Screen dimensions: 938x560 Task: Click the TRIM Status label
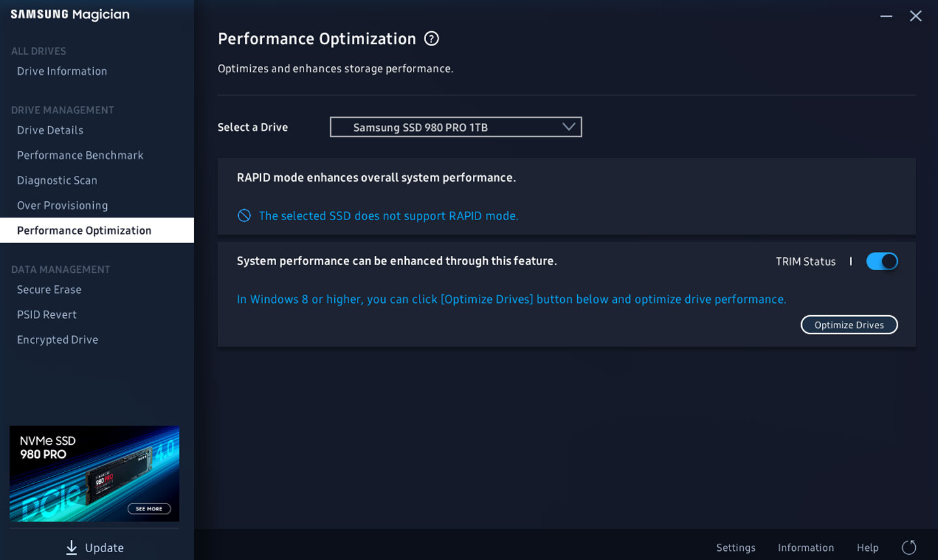(806, 261)
